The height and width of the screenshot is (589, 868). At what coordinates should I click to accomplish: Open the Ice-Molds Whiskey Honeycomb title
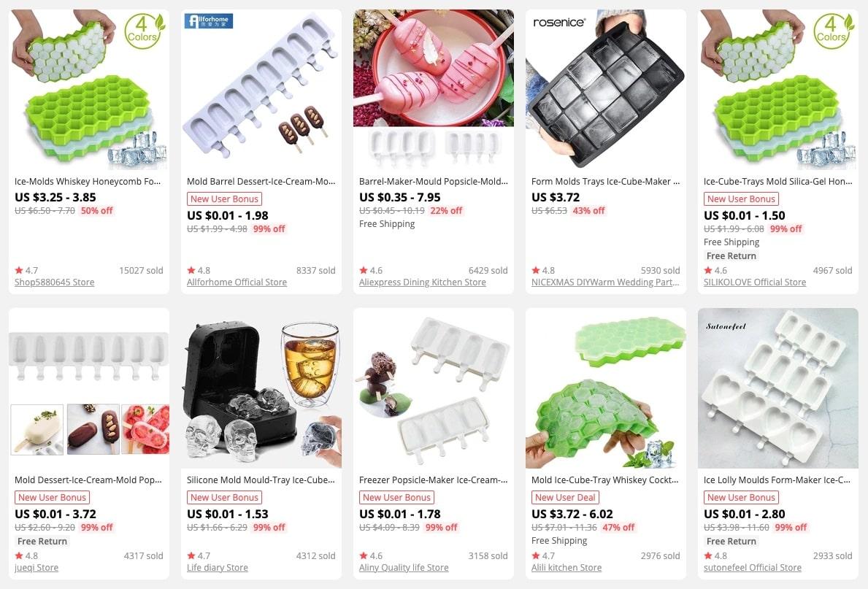tap(88, 182)
